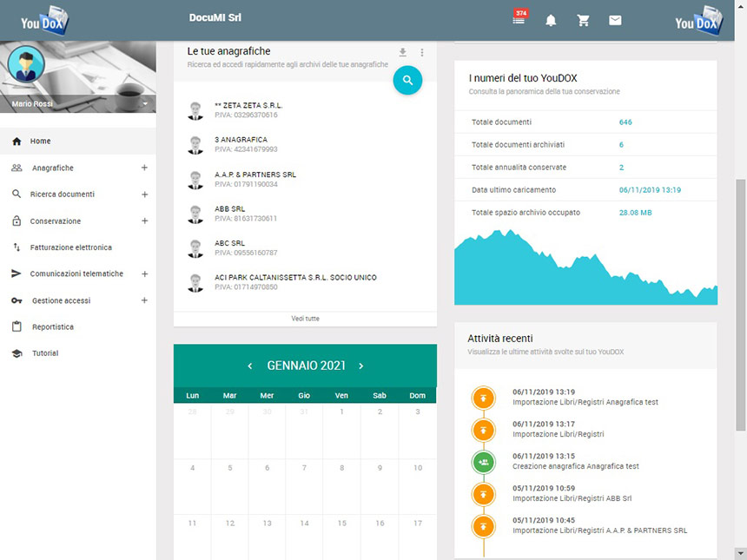The width and height of the screenshot is (747, 560).
Task: Open the ** ZETA ZETA S.R.L. record
Action: 305,110
